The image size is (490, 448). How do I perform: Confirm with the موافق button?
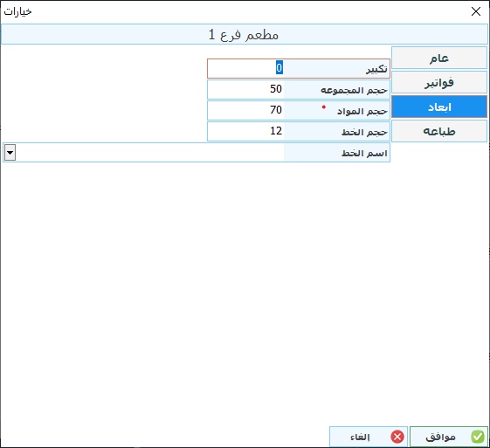click(448, 437)
